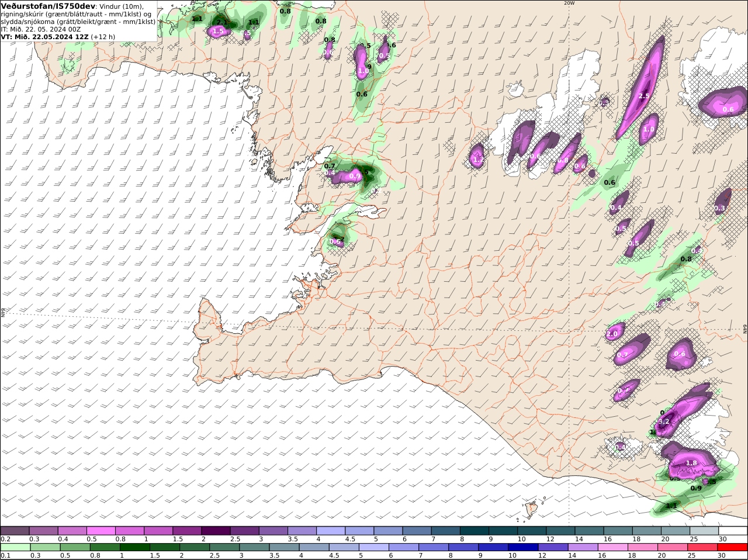Click the 0.1 tick label below the rain scale
748x560 pixels.
(x=5, y=555)
